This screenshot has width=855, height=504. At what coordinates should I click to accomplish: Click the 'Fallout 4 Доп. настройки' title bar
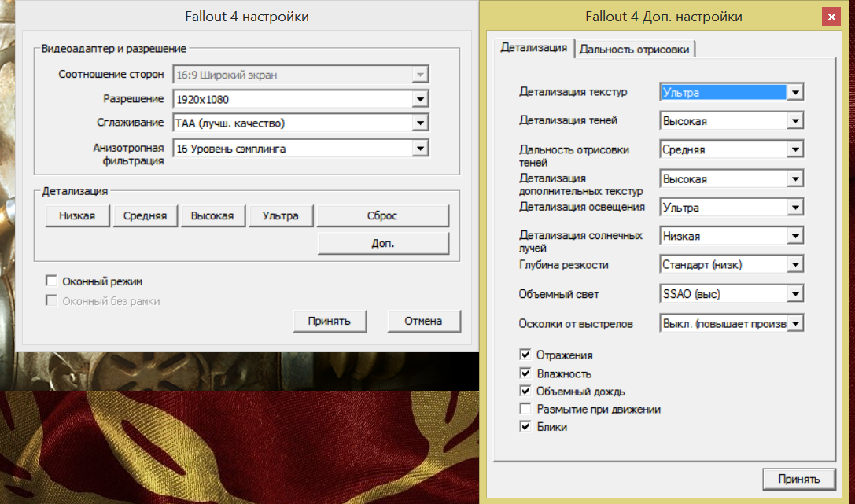[x=664, y=17]
